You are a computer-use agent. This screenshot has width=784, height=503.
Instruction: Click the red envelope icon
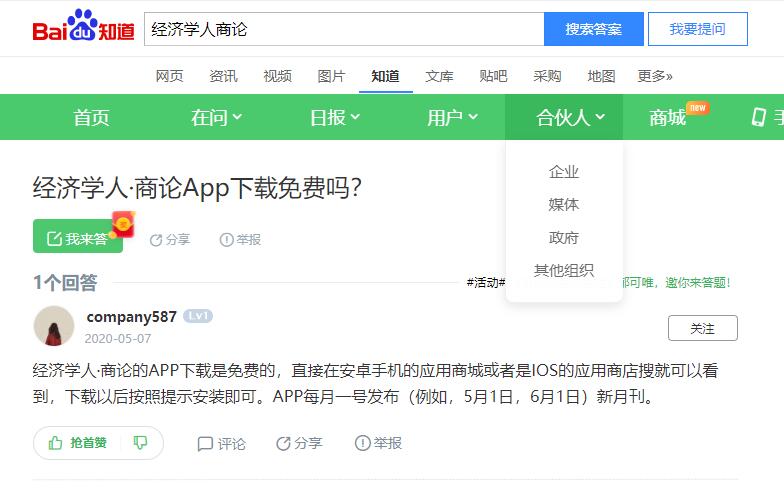(122, 224)
